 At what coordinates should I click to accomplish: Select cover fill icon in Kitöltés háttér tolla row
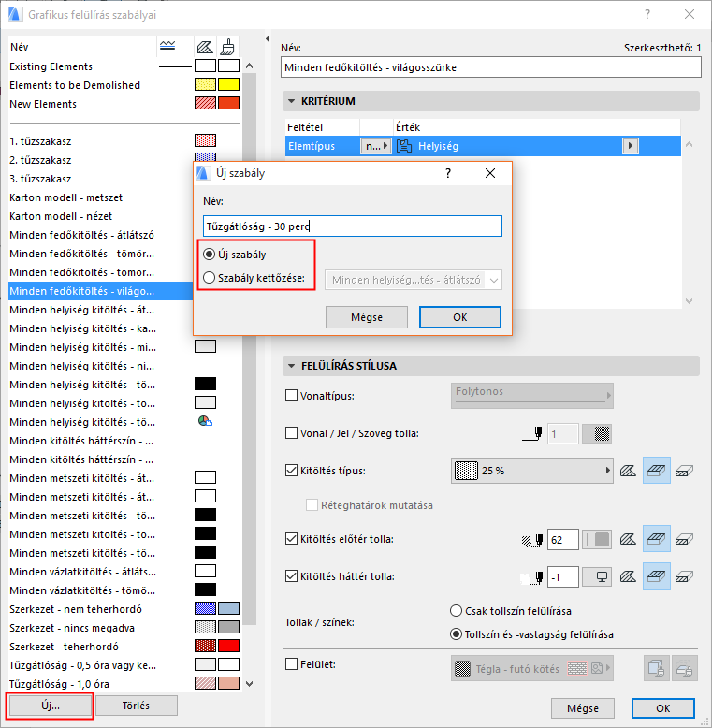(656, 576)
